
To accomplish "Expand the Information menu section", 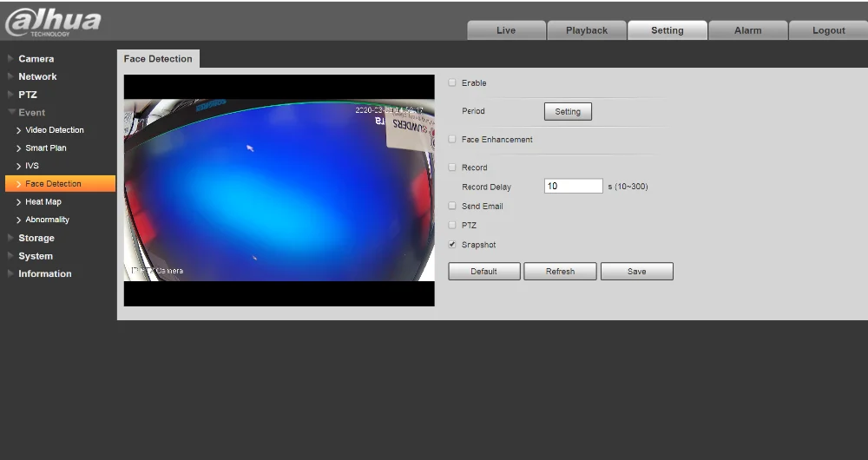I will 44,274.
